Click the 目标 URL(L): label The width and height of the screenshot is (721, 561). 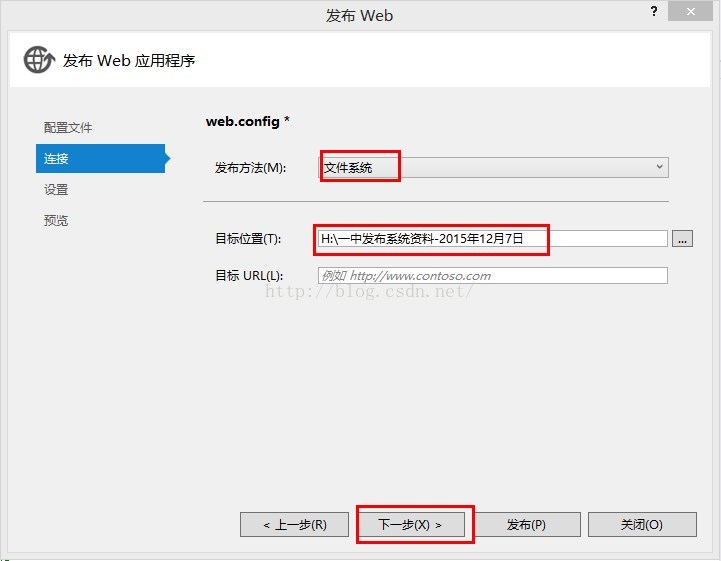249,275
